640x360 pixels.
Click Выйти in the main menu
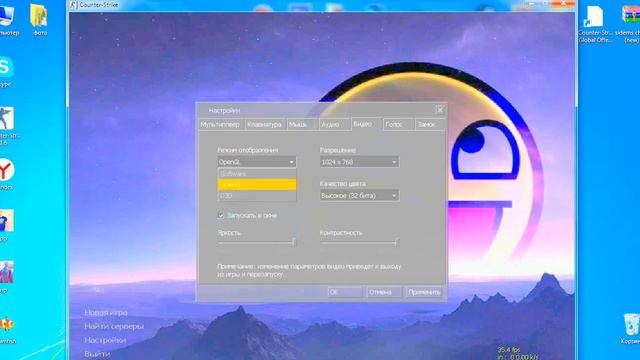[97, 354]
